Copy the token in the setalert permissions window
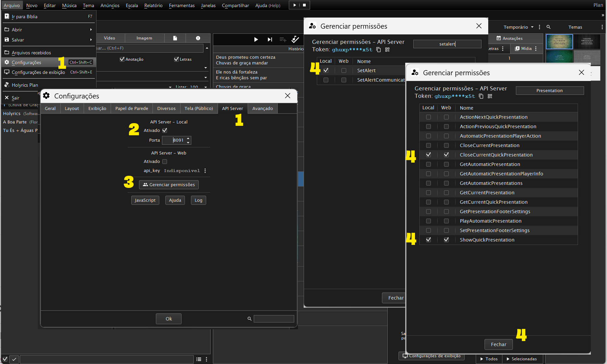 379,50
